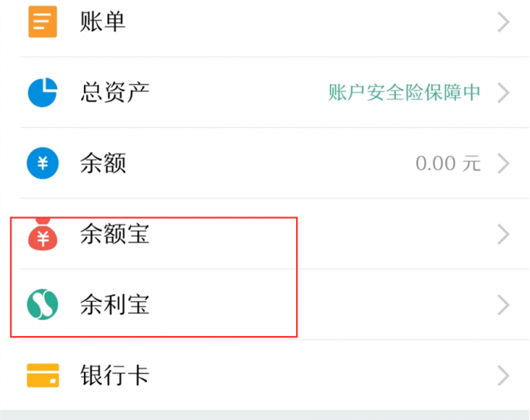Expand the 总资产 row chevron arrow
Viewport: 530px width, 420px height.
[x=503, y=92]
